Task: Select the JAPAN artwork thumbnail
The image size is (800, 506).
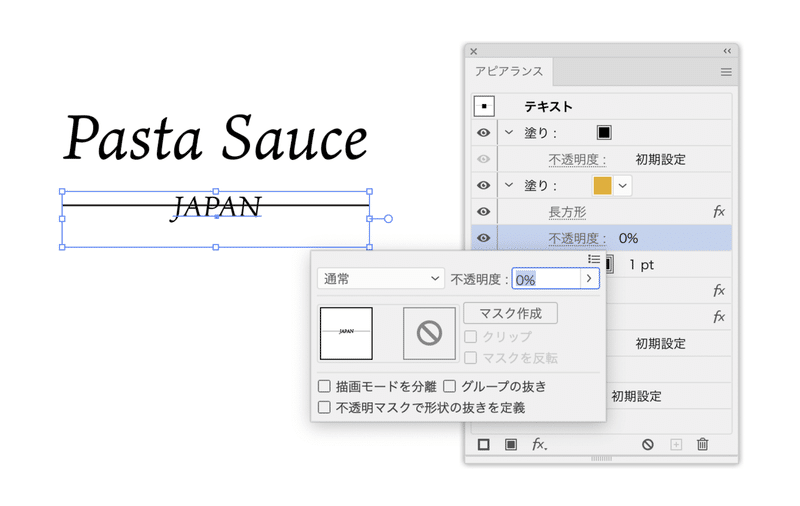Action: pos(346,333)
